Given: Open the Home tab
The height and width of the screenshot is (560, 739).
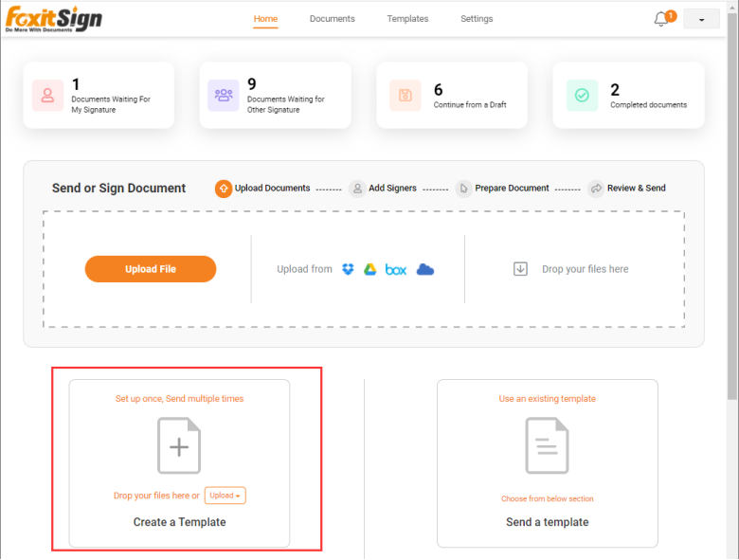Looking at the screenshot, I should pyautogui.click(x=265, y=19).
